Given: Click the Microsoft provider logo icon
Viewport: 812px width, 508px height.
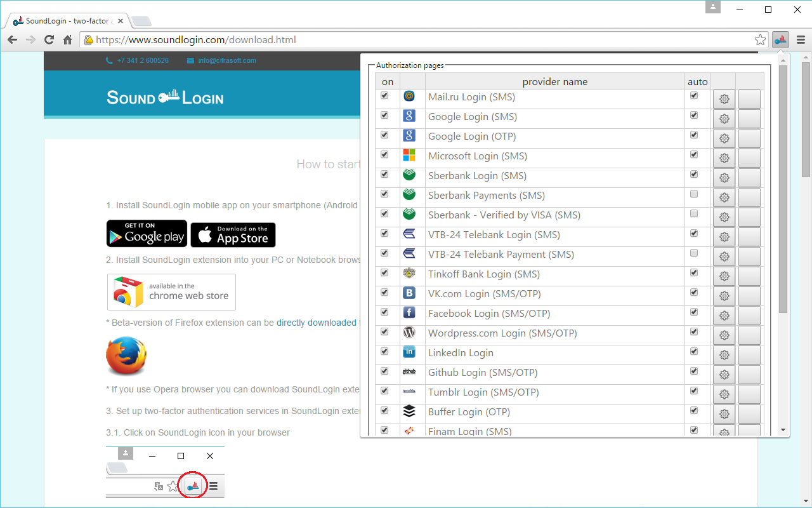Looking at the screenshot, I should 409,156.
